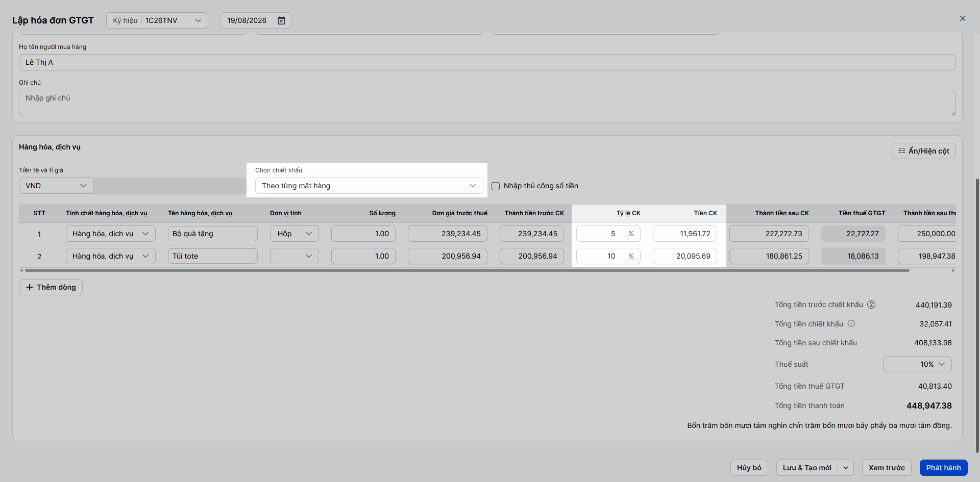This screenshot has width=980, height=482.
Task: Click the Tiền CK column header
Action: 705,213
